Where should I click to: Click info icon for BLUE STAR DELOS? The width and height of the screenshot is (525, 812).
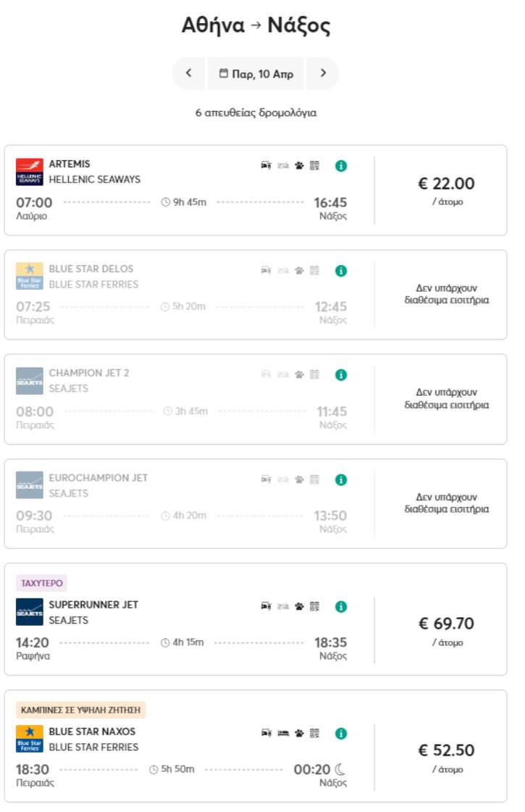pos(341,271)
